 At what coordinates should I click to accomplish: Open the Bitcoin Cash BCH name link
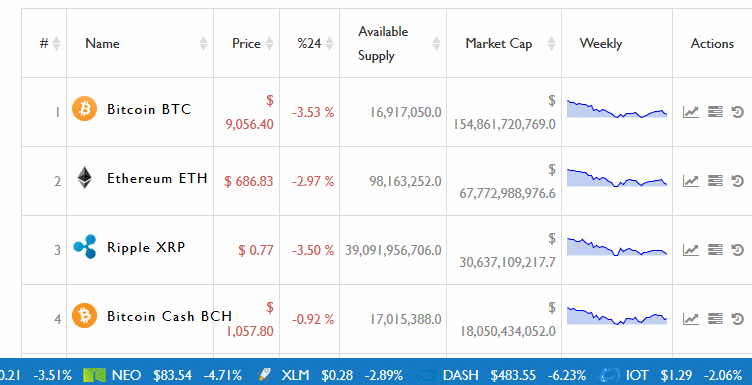pyautogui.click(x=169, y=316)
